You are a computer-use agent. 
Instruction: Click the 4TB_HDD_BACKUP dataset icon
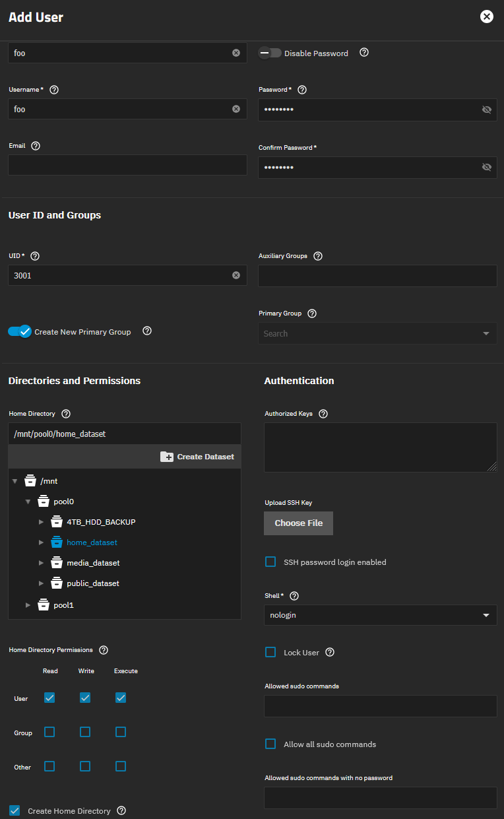point(57,521)
